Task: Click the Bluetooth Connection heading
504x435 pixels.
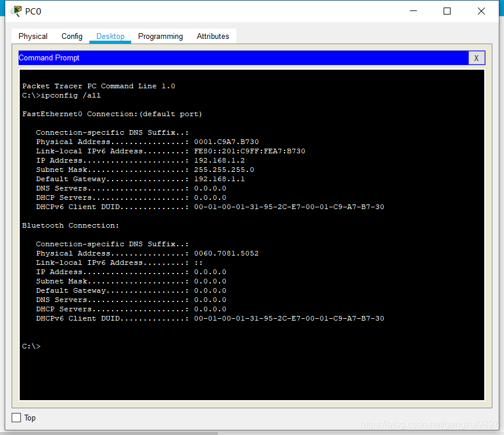Action: [x=70, y=225]
